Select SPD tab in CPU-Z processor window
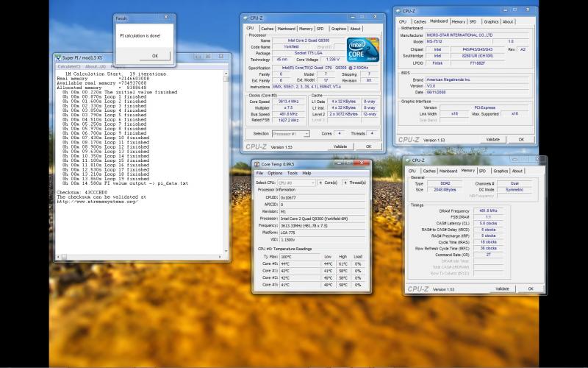Image resolution: width=588 pixels, height=368 pixels. (x=320, y=29)
